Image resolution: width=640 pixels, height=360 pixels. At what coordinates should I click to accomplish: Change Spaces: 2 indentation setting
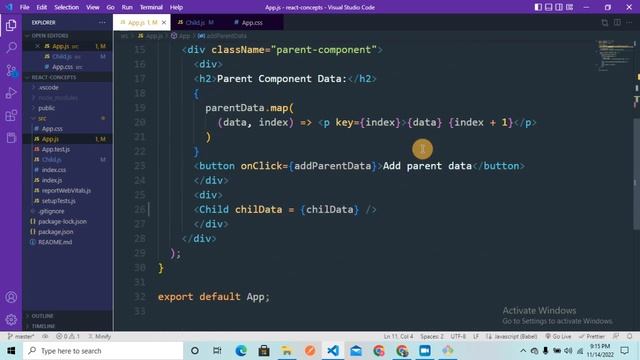432,336
